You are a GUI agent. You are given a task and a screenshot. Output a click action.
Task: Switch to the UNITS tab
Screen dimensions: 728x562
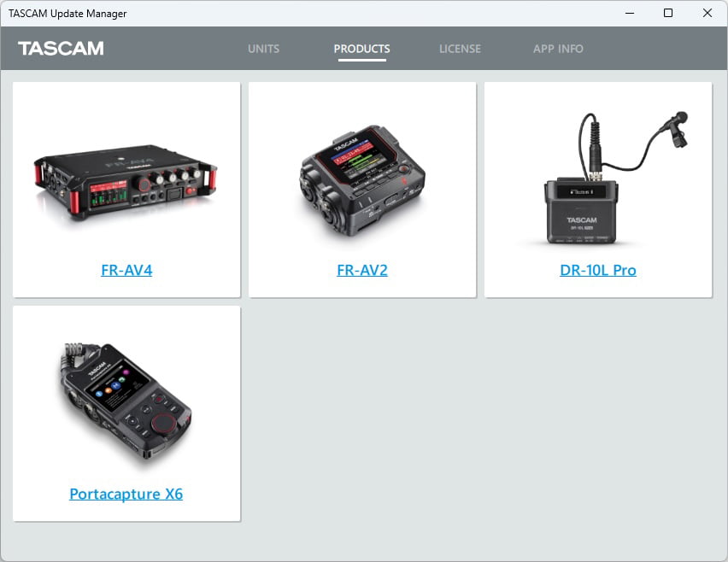pos(263,49)
